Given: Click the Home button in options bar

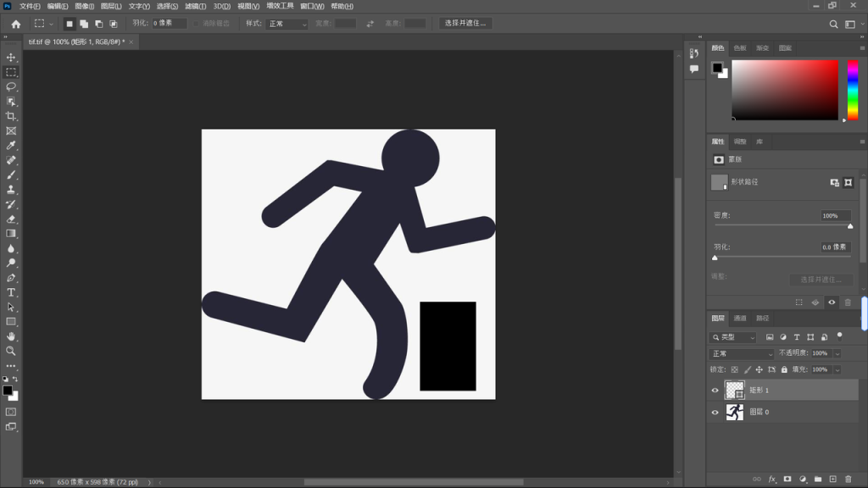Looking at the screenshot, I should coord(15,24).
